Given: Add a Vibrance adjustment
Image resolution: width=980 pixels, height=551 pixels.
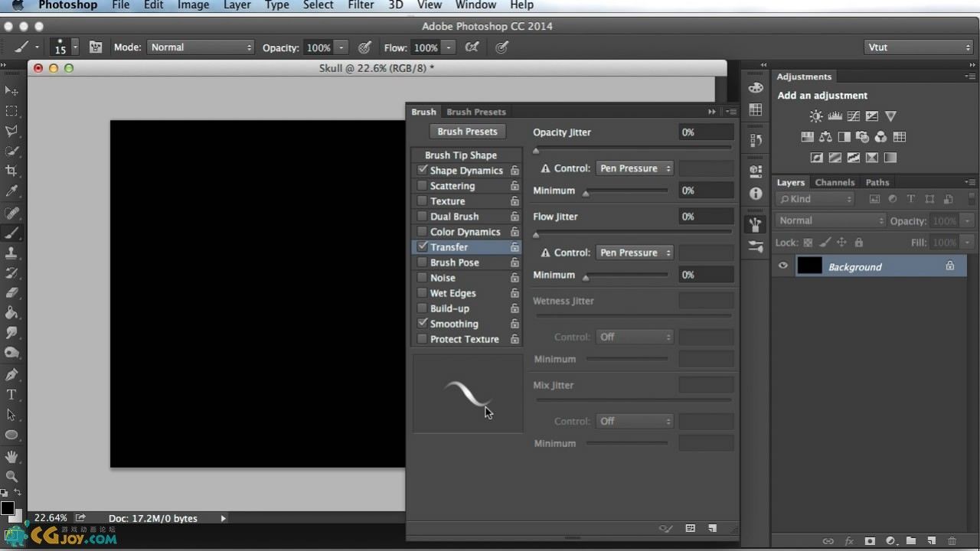Looking at the screenshot, I should tap(890, 116).
